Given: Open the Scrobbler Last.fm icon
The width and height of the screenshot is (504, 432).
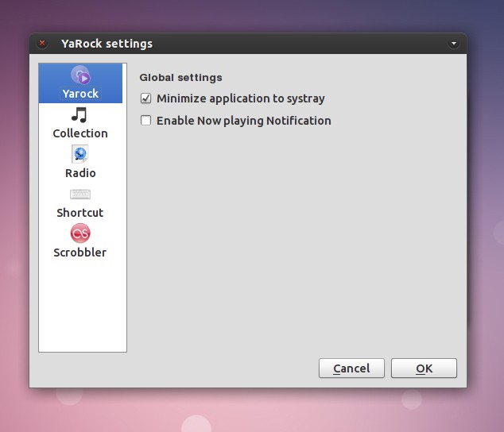Looking at the screenshot, I should point(80,233).
